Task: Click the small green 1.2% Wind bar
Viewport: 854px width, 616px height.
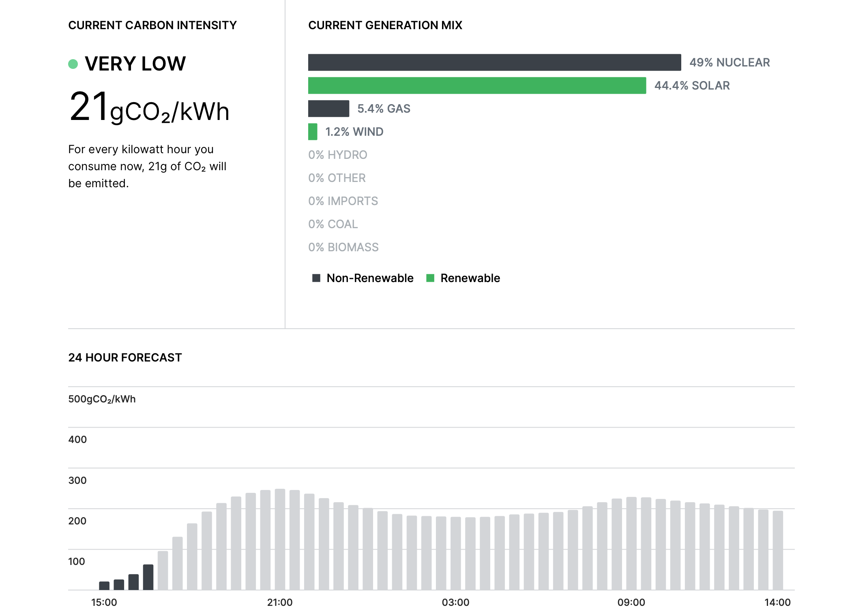Action: pyautogui.click(x=313, y=132)
